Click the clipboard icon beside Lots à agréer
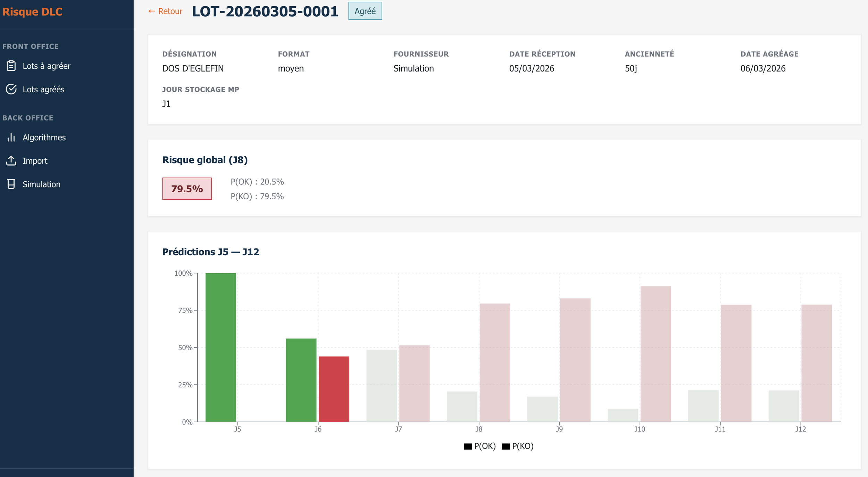The width and height of the screenshot is (868, 477). 11,66
